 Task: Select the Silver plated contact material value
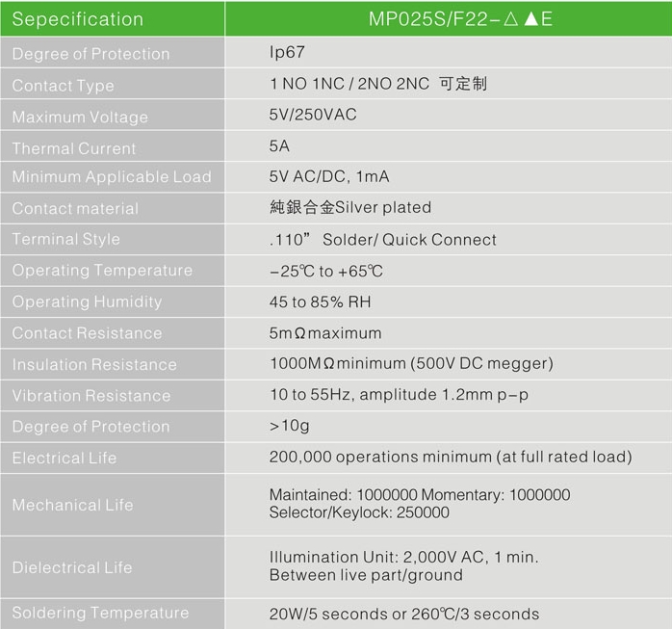(350, 208)
